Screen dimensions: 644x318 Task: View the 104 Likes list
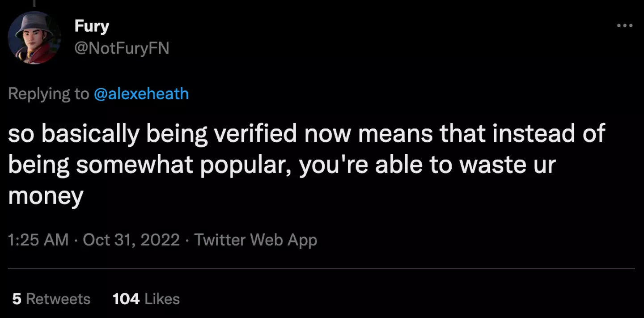(146, 299)
